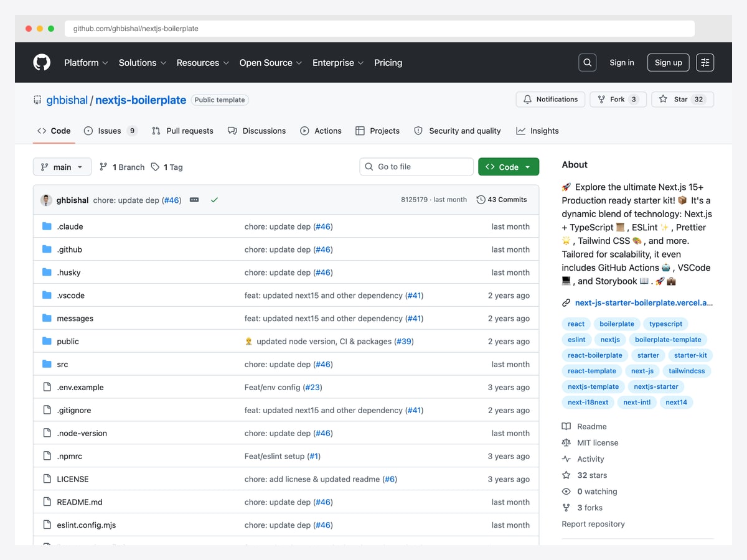The width and height of the screenshot is (747, 560).
Task: Go to the Discussions tab
Action: tap(256, 131)
